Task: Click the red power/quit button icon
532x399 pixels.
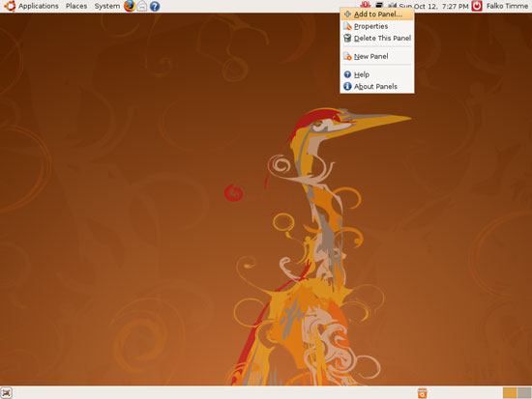Action: pos(477,6)
